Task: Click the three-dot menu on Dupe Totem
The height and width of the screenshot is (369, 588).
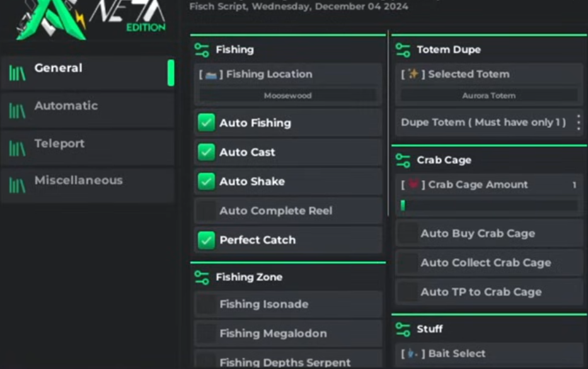Action: [579, 123]
